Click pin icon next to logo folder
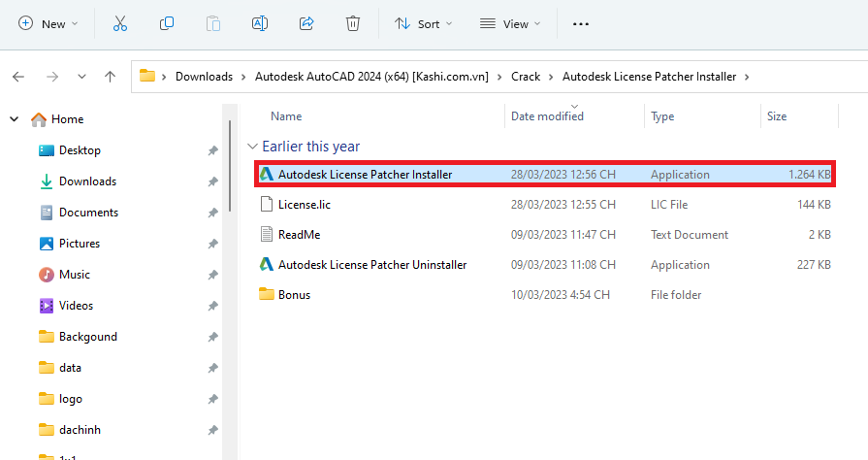 (x=212, y=399)
